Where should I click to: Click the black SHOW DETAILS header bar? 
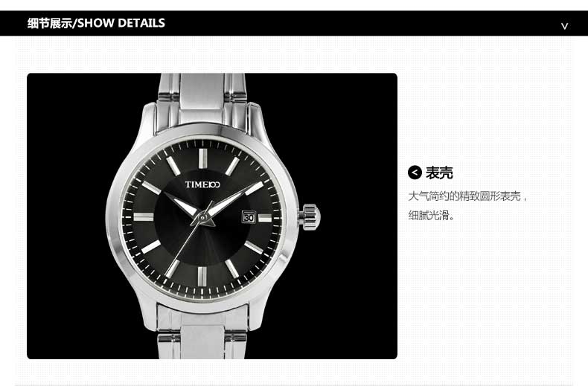pyautogui.click(x=294, y=23)
